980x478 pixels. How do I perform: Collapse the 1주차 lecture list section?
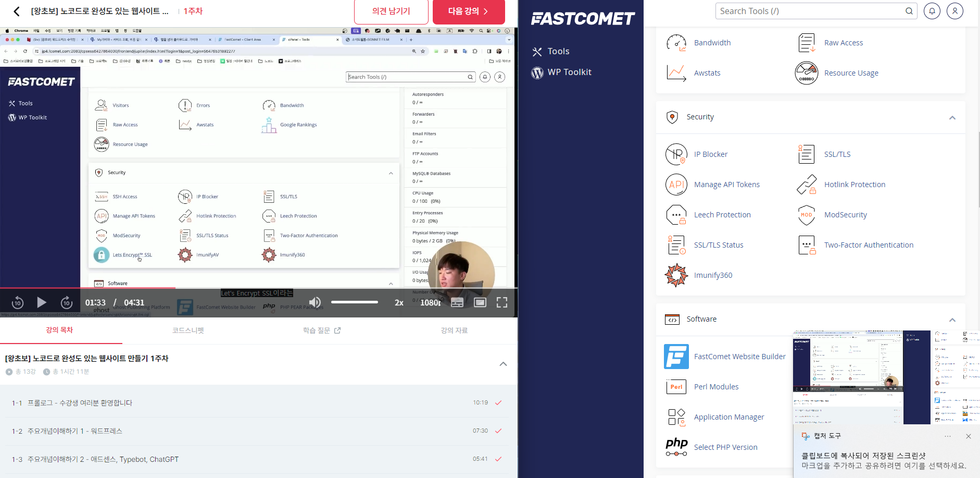pyautogui.click(x=503, y=364)
